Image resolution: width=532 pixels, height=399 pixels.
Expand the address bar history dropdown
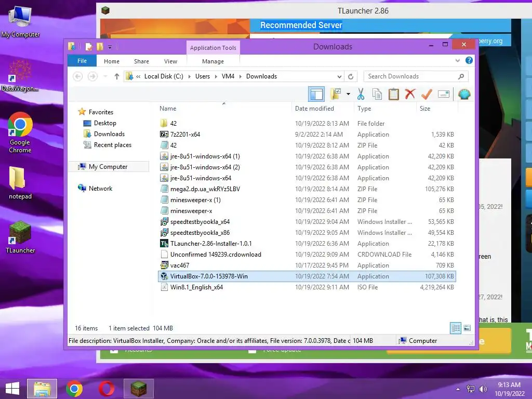coord(339,76)
